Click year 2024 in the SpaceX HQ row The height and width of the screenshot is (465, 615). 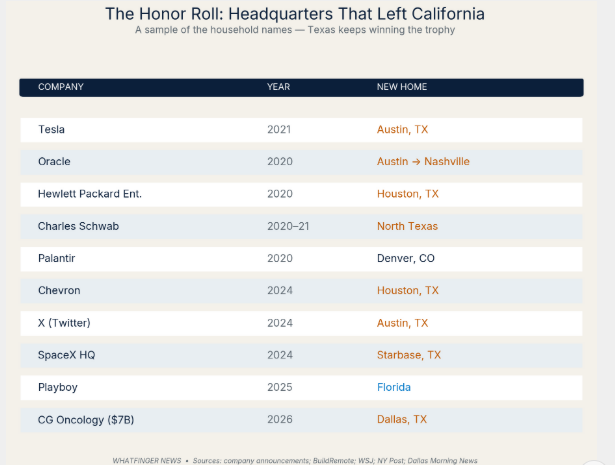(x=280, y=355)
